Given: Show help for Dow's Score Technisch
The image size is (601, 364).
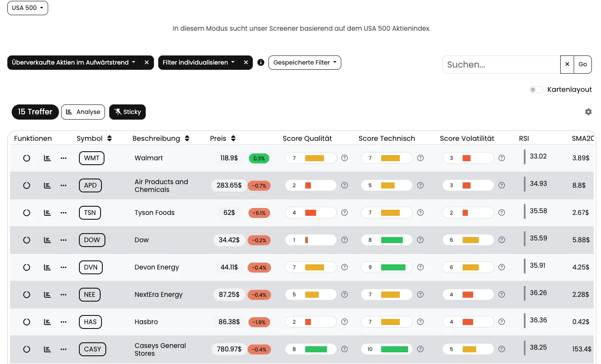Looking at the screenshot, I should click(420, 240).
